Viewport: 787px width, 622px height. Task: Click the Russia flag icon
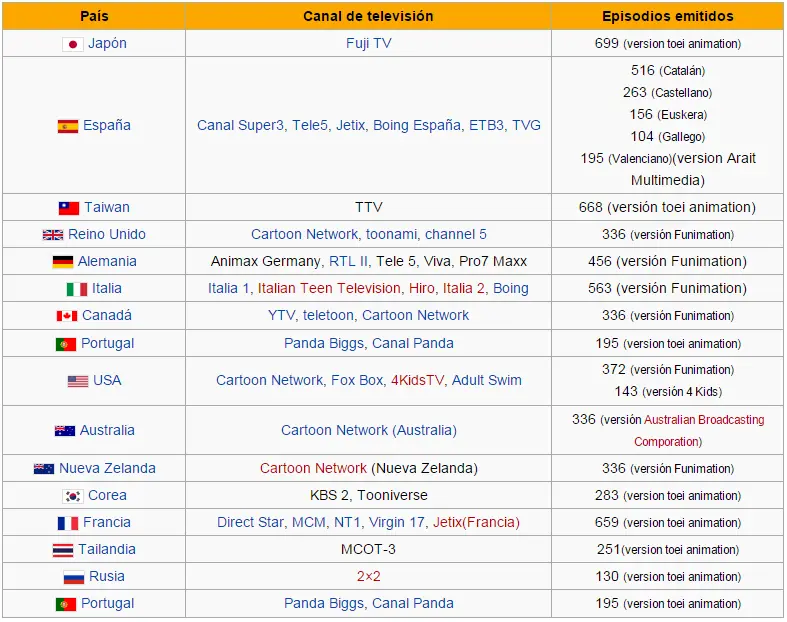[74, 577]
